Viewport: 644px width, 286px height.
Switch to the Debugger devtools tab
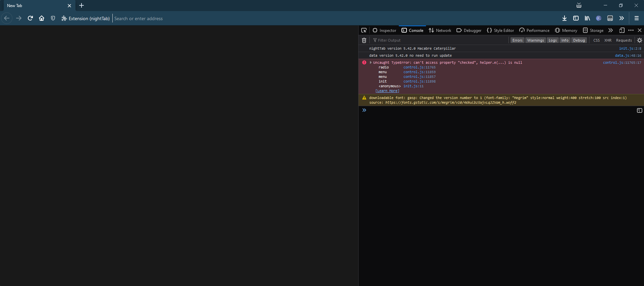coord(469,30)
